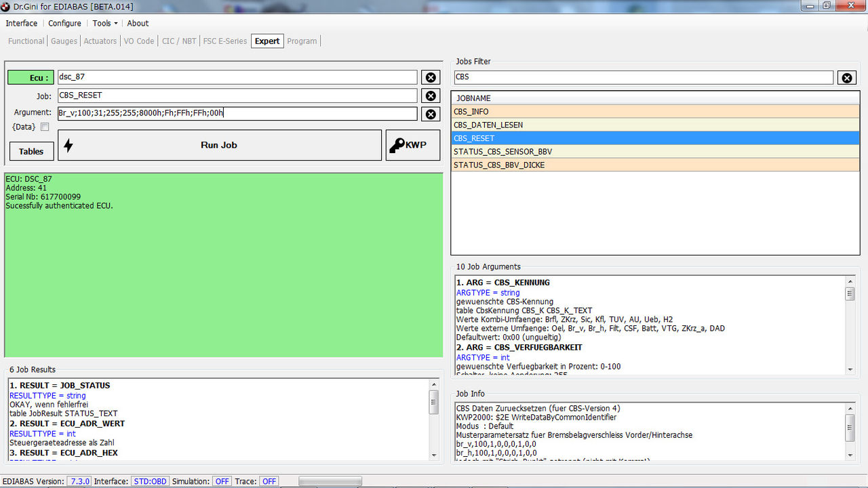The width and height of the screenshot is (868, 488).
Task: Click the 'br_v,100,1,0,0,0,1,0,0' sample line
Action: (496, 444)
